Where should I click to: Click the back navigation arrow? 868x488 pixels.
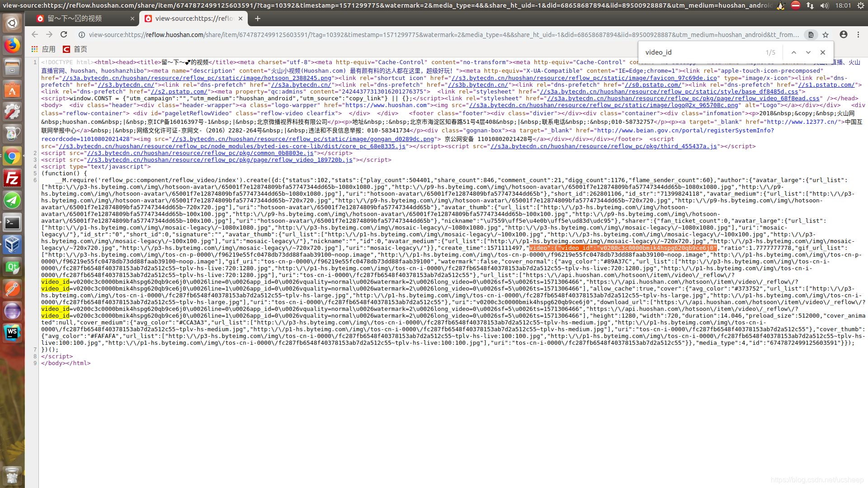point(35,34)
